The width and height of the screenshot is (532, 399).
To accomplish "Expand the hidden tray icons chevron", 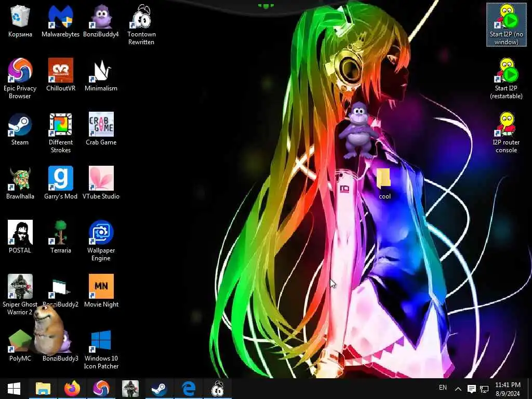I will (458, 389).
